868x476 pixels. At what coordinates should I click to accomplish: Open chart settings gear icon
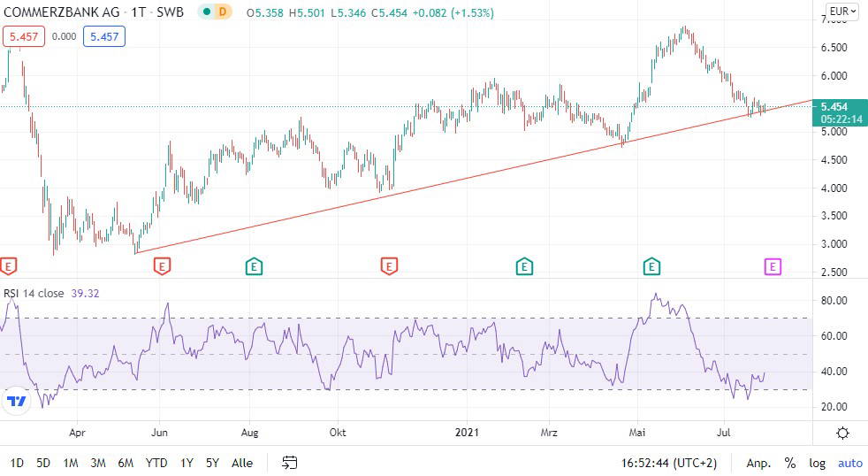pos(842,433)
